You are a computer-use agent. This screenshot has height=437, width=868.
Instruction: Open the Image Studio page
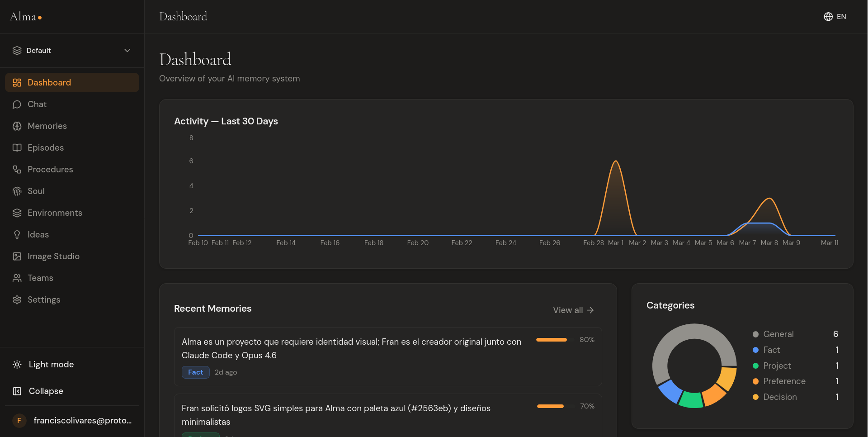coord(72,256)
